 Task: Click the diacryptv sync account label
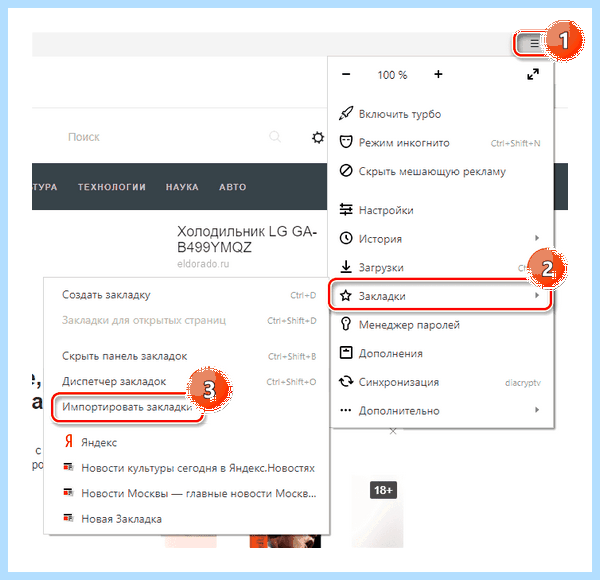(523, 383)
